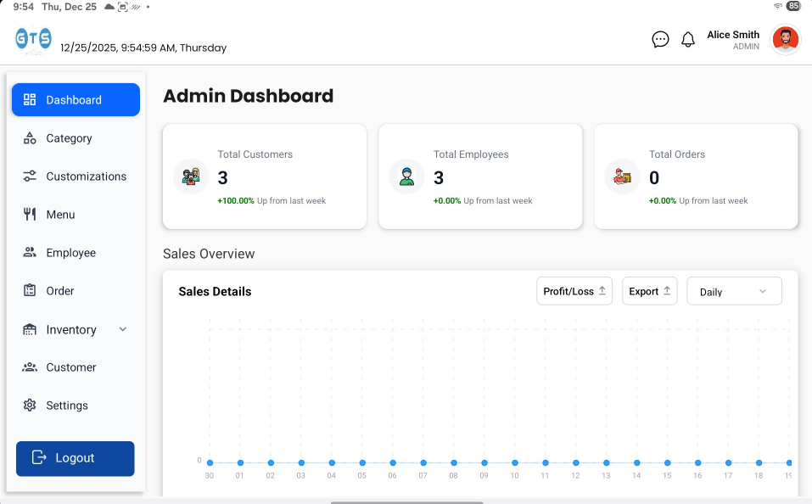Click the Settings gear icon
812x504 pixels.
pos(30,405)
